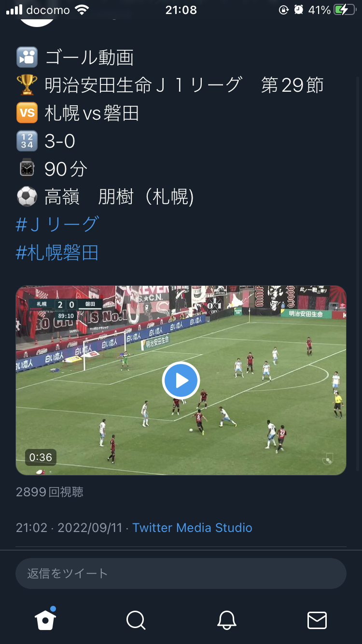Image resolution: width=362 pixels, height=644 pixels.
Task: Play the goal video
Action: tap(181, 380)
